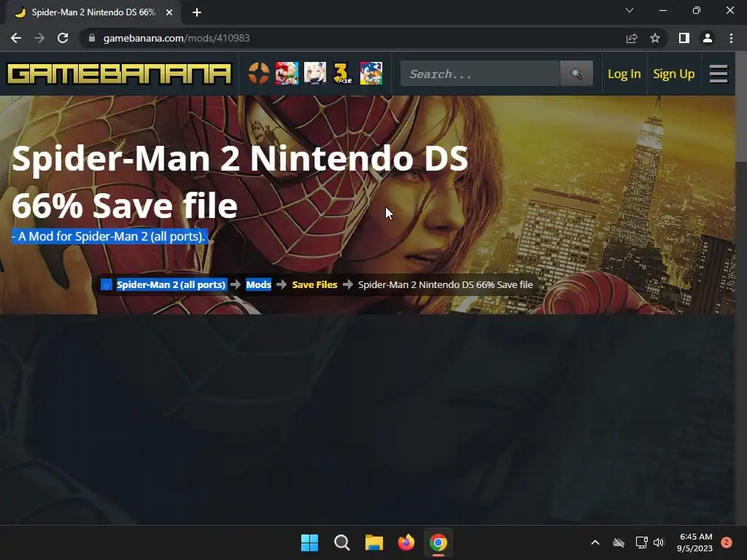
Task: Open Chrome from taskbar
Action: (438, 542)
